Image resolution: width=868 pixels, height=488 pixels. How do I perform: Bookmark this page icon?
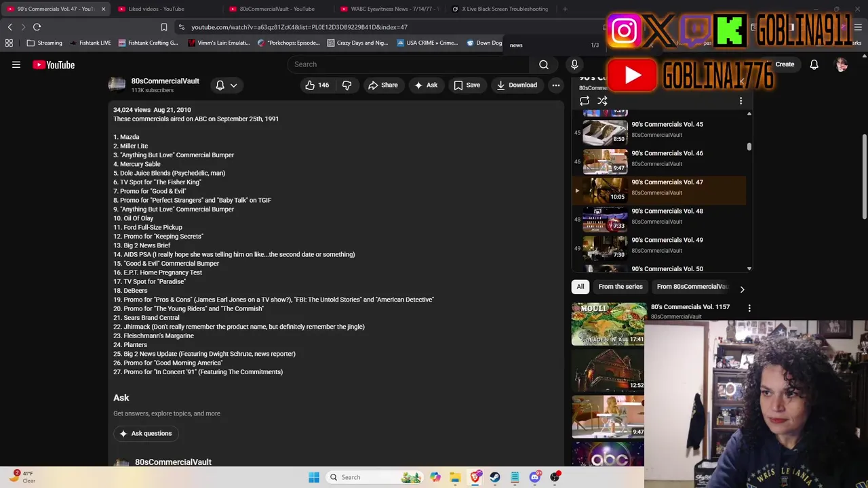[163, 27]
